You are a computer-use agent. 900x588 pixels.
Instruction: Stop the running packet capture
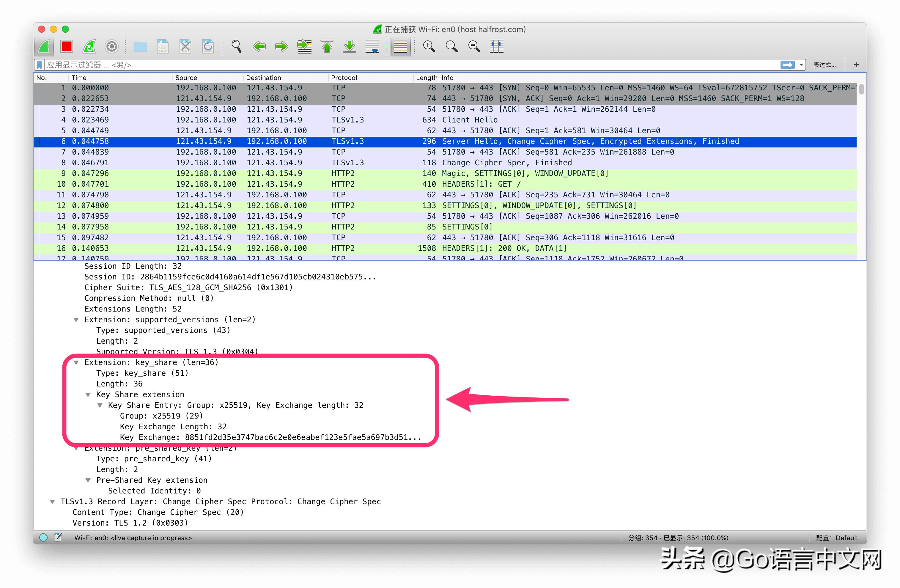67,46
